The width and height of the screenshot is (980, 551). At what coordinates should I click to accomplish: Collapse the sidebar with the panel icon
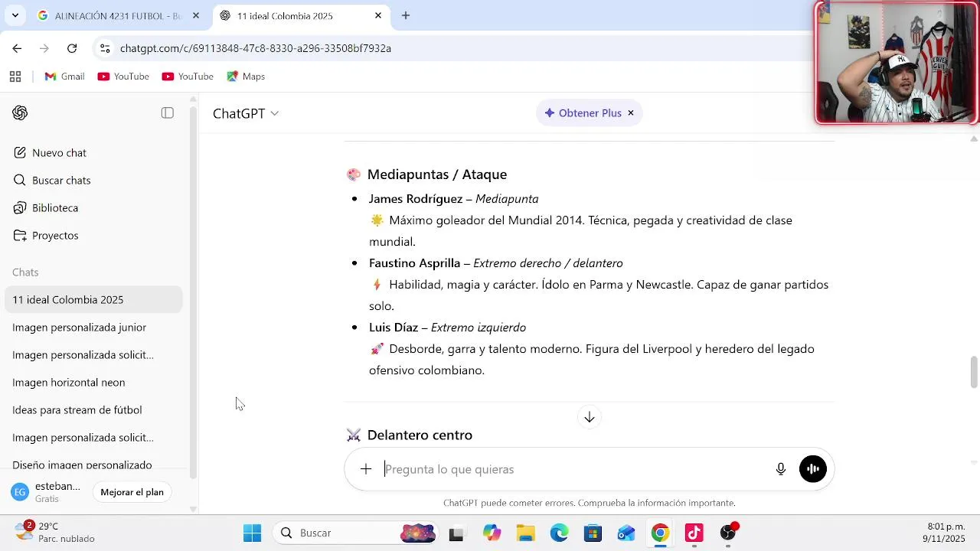click(168, 113)
